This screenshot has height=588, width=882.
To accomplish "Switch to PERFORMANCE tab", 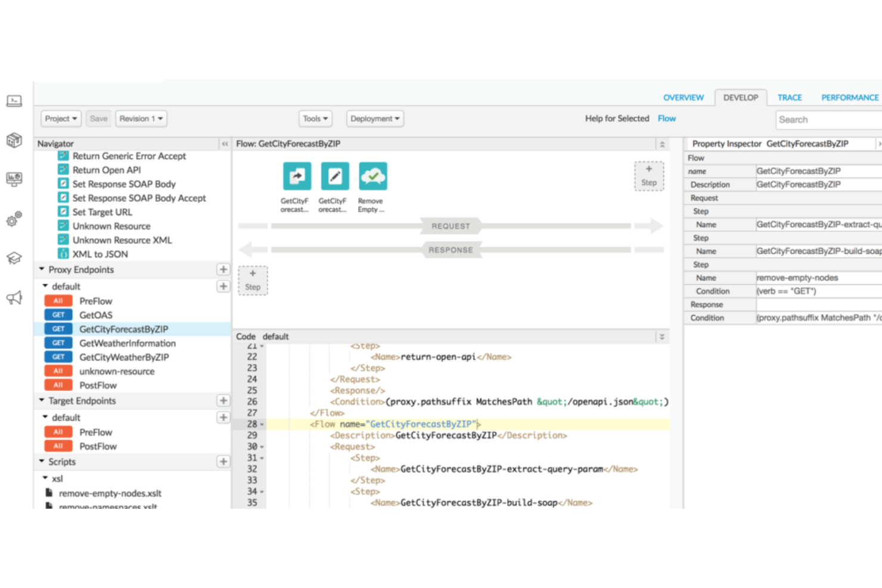I will point(850,98).
